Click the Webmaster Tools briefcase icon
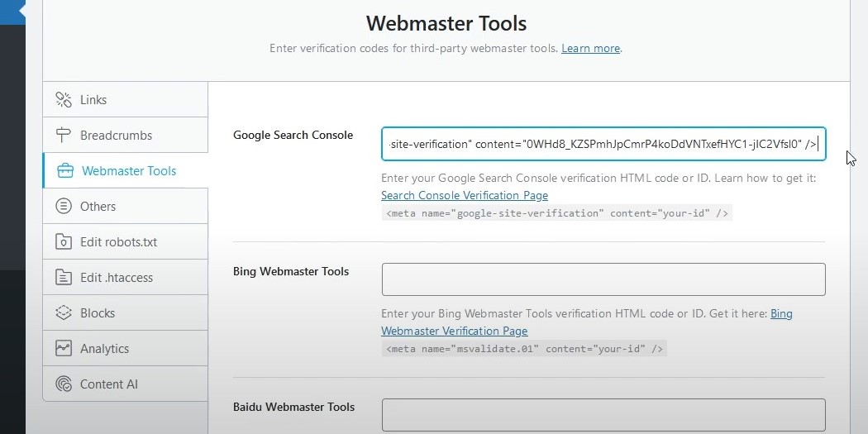 click(x=65, y=170)
